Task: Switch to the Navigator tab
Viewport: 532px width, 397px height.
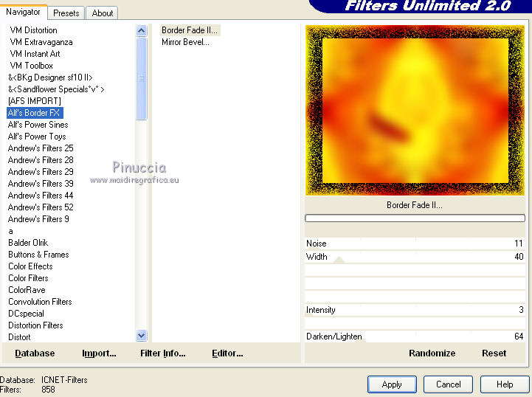Action: [x=23, y=13]
